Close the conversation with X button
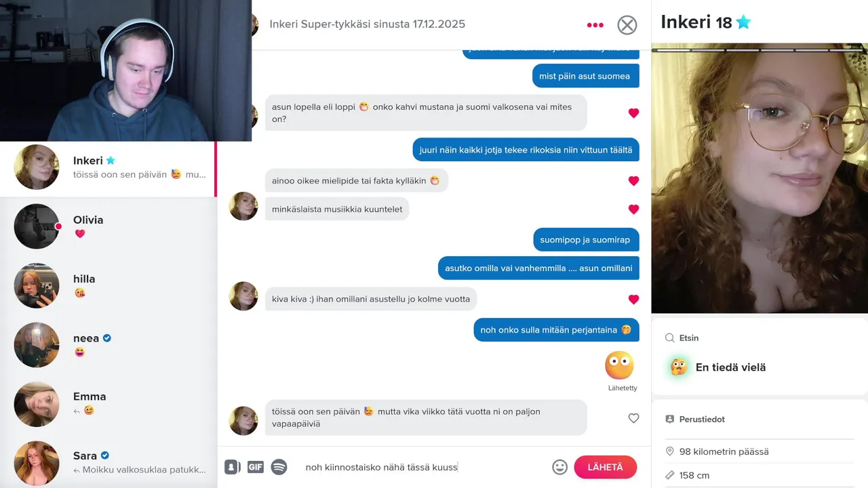This screenshot has height=488, width=868. [627, 25]
